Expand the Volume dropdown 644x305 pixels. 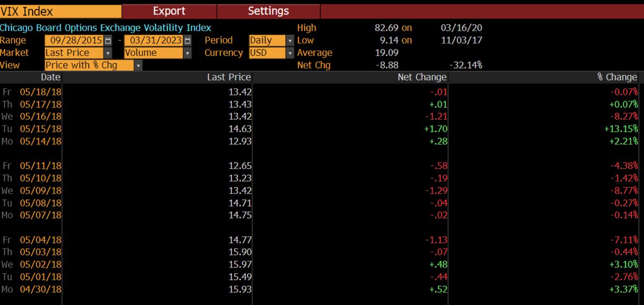tap(187, 53)
